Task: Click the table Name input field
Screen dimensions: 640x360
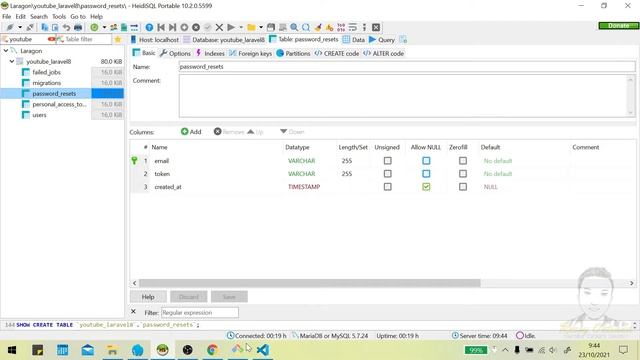Action: pos(407,67)
